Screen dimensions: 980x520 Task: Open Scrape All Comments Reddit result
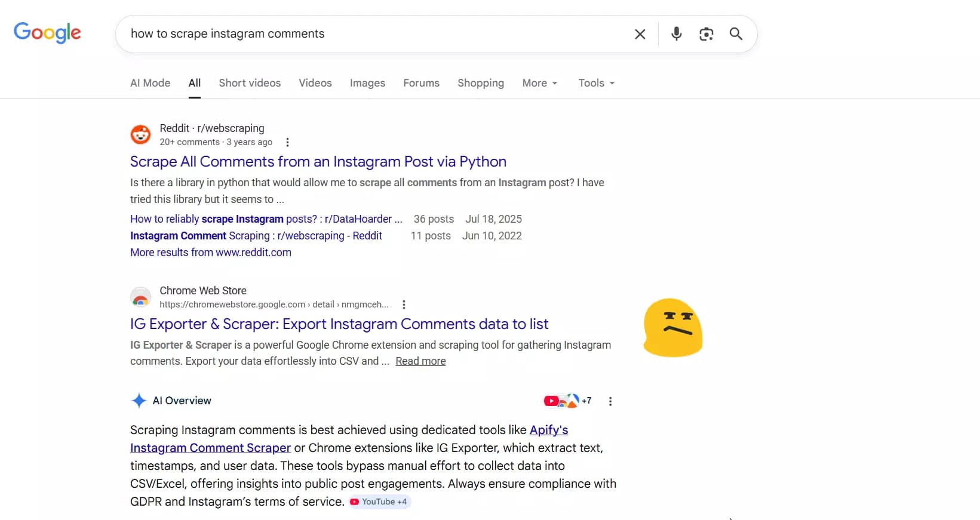coord(318,162)
